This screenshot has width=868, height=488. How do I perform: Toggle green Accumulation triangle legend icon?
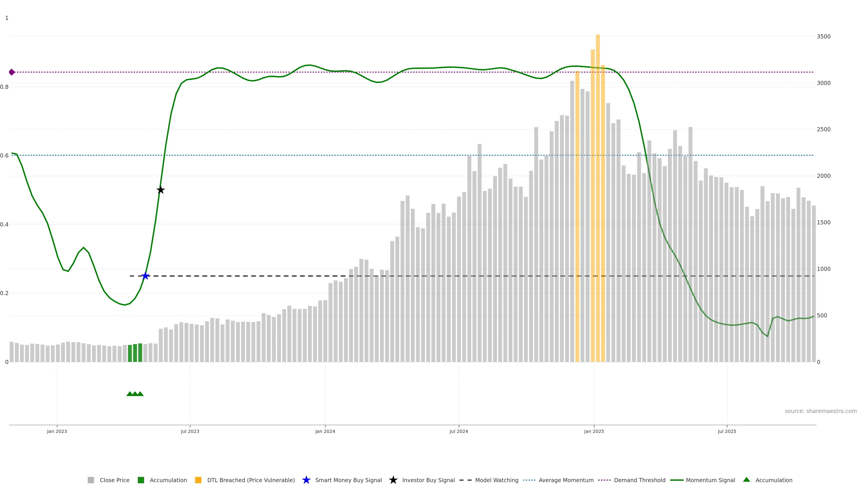pos(747,480)
